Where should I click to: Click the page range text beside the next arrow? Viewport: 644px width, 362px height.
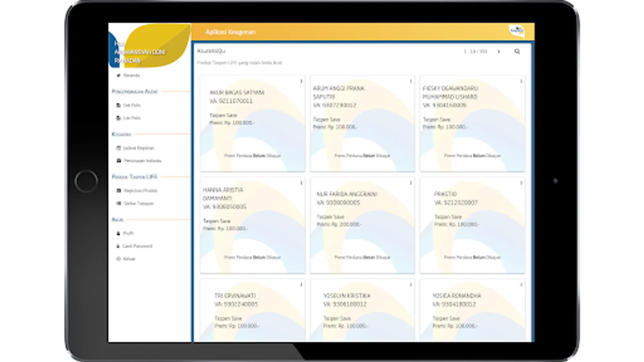coord(475,51)
